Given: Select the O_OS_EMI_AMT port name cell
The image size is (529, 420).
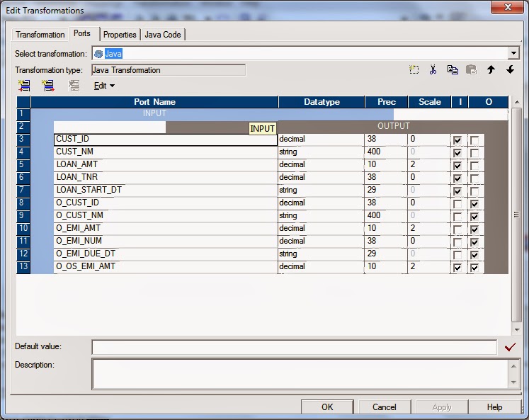Looking at the screenshot, I should [x=166, y=266].
